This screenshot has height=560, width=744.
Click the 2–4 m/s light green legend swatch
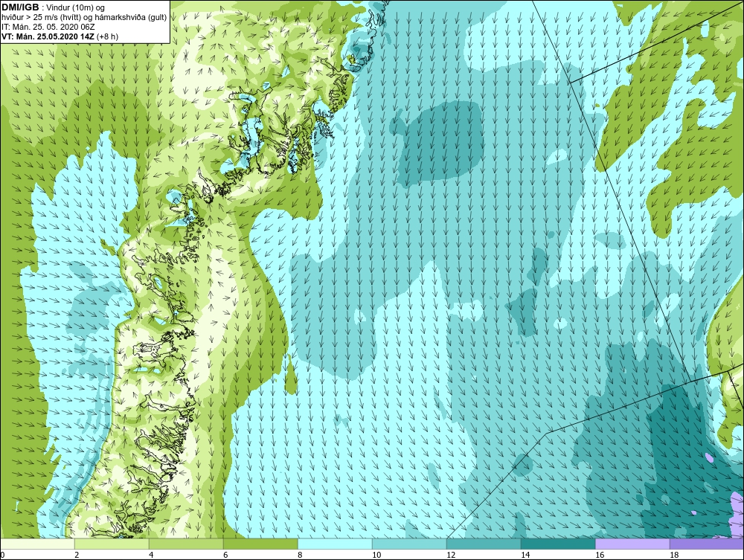[x=112, y=544]
